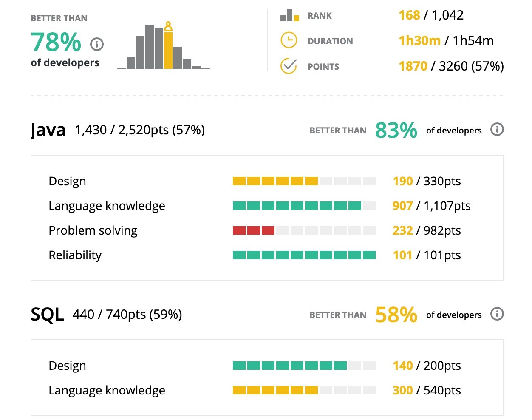This screenshot has height=420, width=532.
Task: Click the info icon next to Java 83%
Action: point(497,129)
